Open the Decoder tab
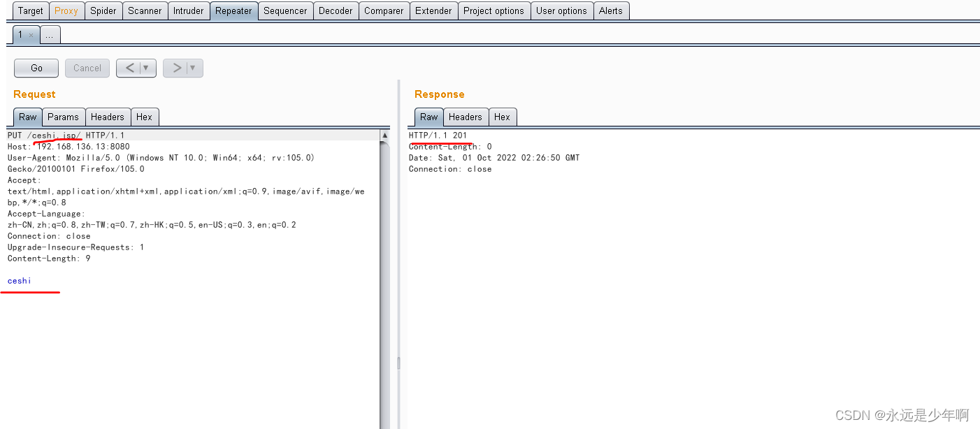 (x=336, y=10)
